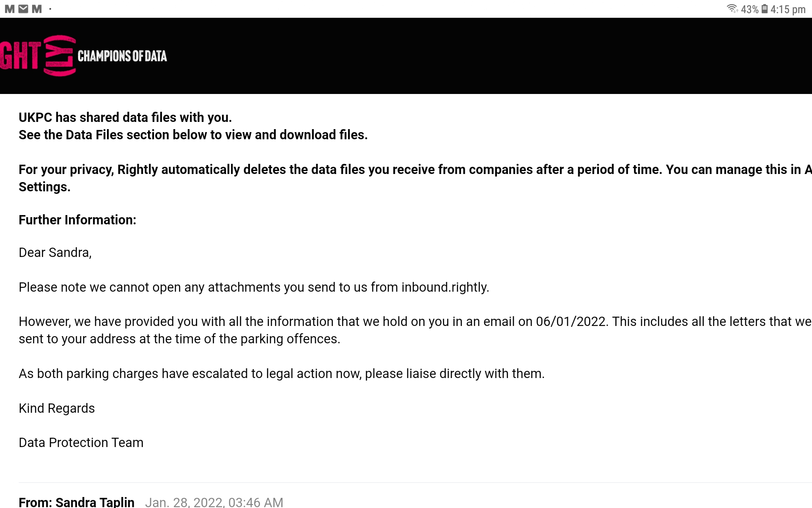Screen dimensions: 812x508
Task: Click the 'UKPC has shared data files' heading
Action: (125, 117)
